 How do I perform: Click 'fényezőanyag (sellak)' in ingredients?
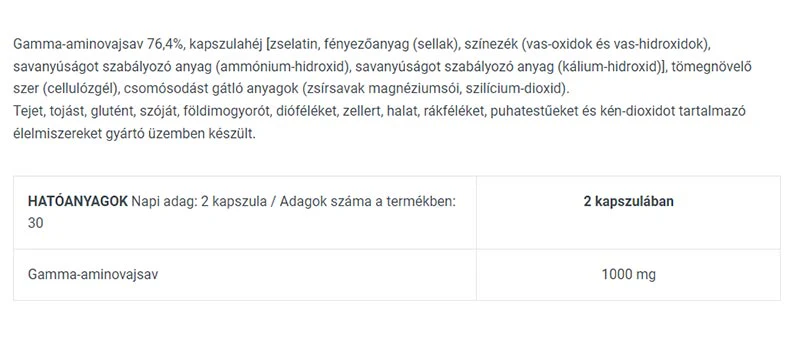click(389, 44)
